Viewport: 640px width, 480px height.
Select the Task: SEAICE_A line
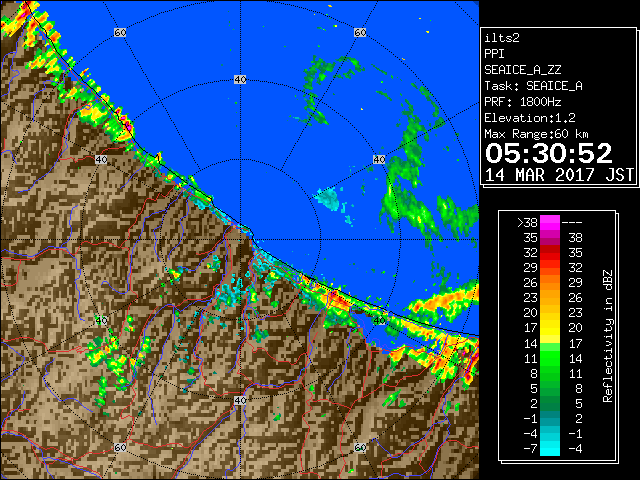tap(533, 86)
